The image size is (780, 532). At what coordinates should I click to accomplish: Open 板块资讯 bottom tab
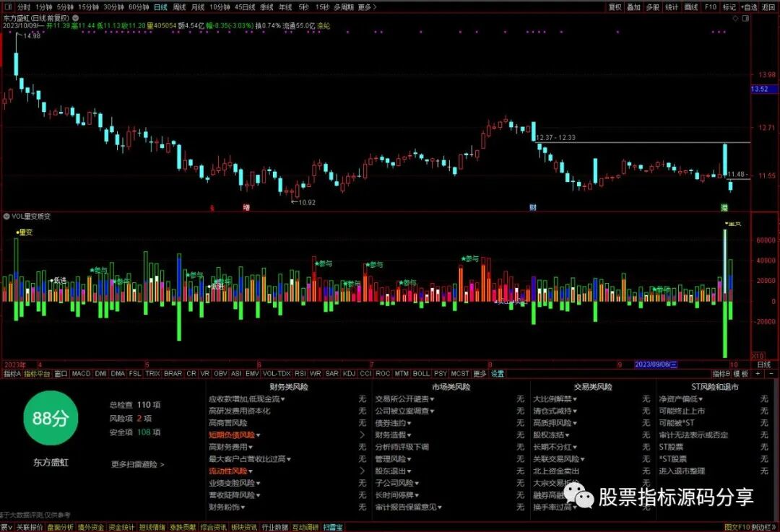tap(244, 528)
